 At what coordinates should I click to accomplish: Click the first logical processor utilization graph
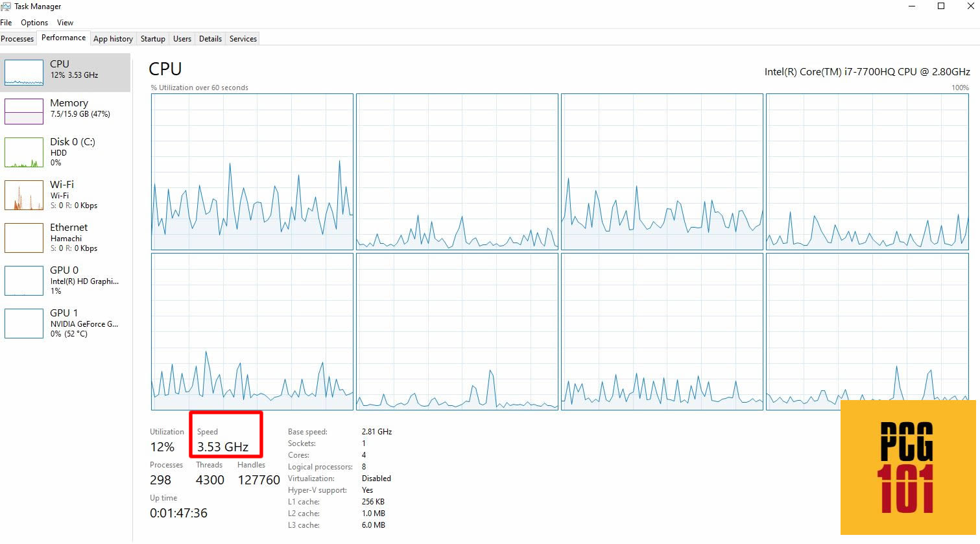click(252, 171)
